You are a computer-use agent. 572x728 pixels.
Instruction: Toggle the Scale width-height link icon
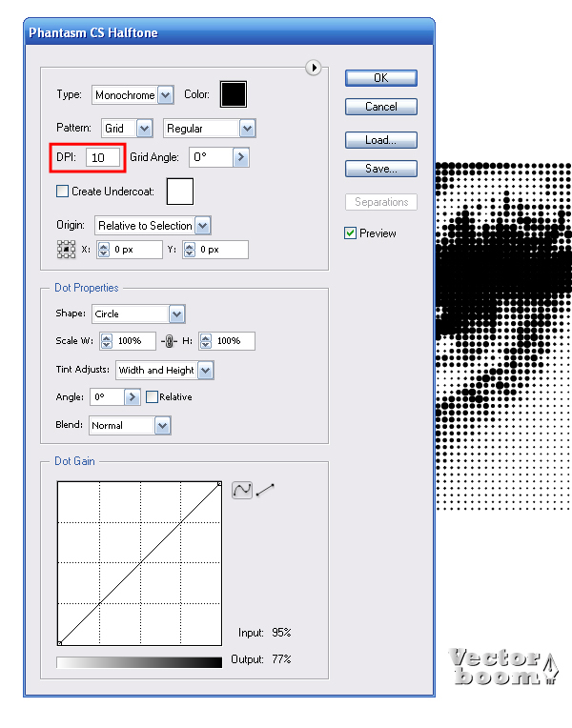(x=169, y=341)
